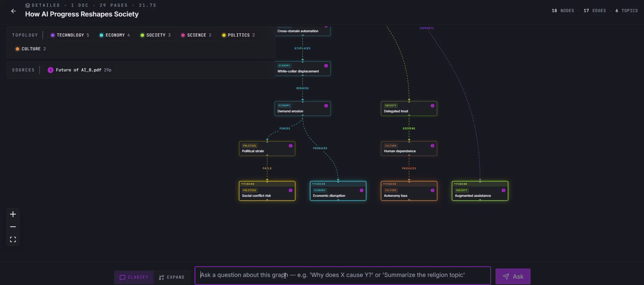Focus the graph question input field

pos(342,275)
